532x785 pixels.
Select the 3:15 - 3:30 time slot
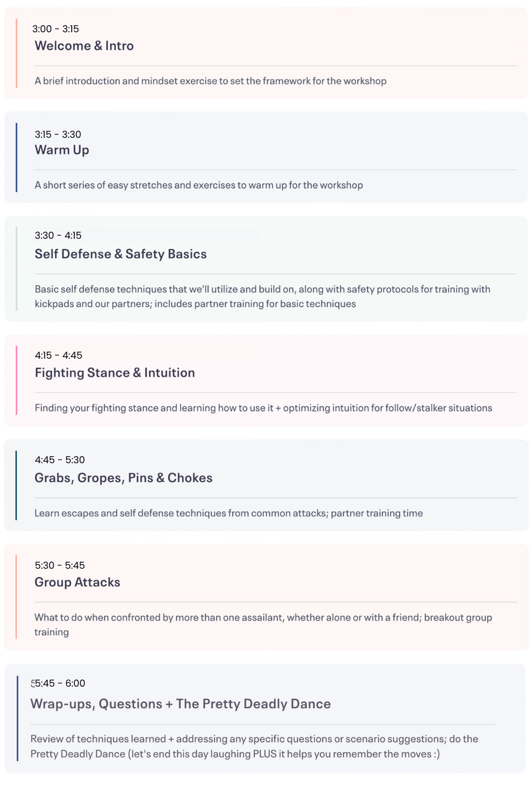58,135
